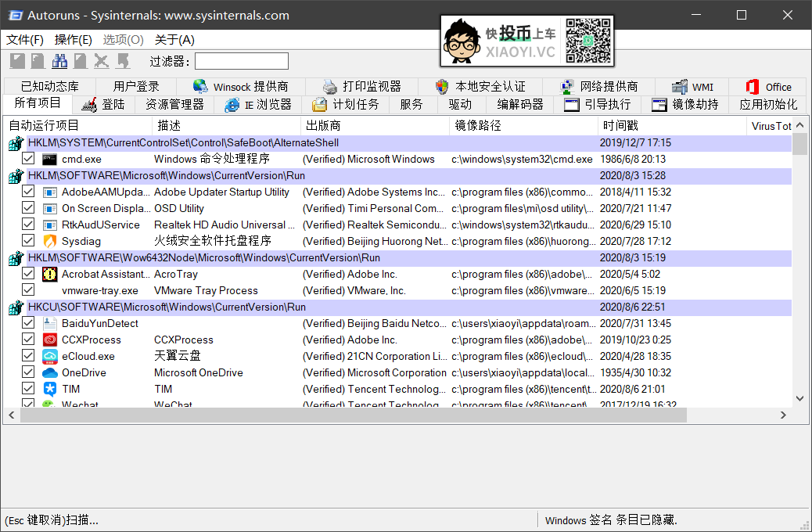This screenshot has width=812, height=532.
Task: Switch to the 资源管理器 tab
Action: pyautogui.click(x=174, y=105)
